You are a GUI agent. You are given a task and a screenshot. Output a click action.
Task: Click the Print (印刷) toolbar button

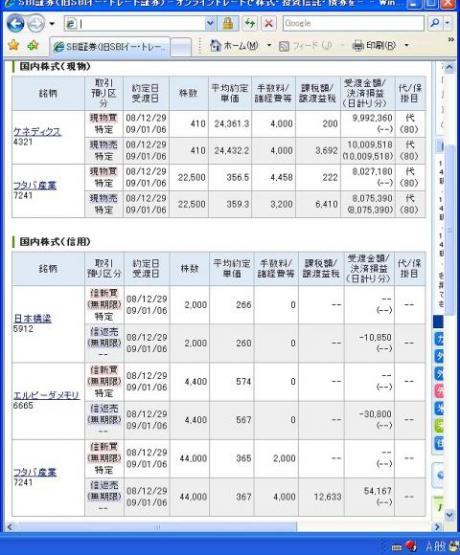click(x=374, y=46)
